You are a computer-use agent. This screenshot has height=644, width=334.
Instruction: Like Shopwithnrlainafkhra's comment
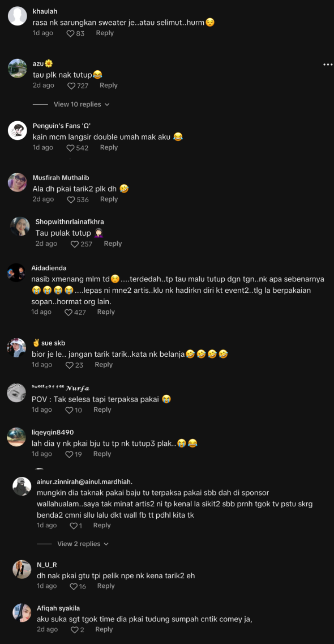pos(74,244)
